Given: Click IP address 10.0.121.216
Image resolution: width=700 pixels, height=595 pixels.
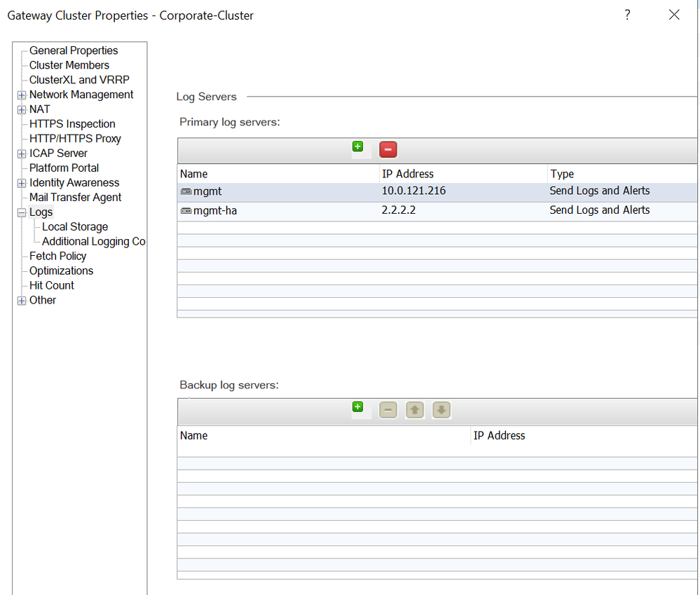Looking at the screenshot, I should (413, 191).
